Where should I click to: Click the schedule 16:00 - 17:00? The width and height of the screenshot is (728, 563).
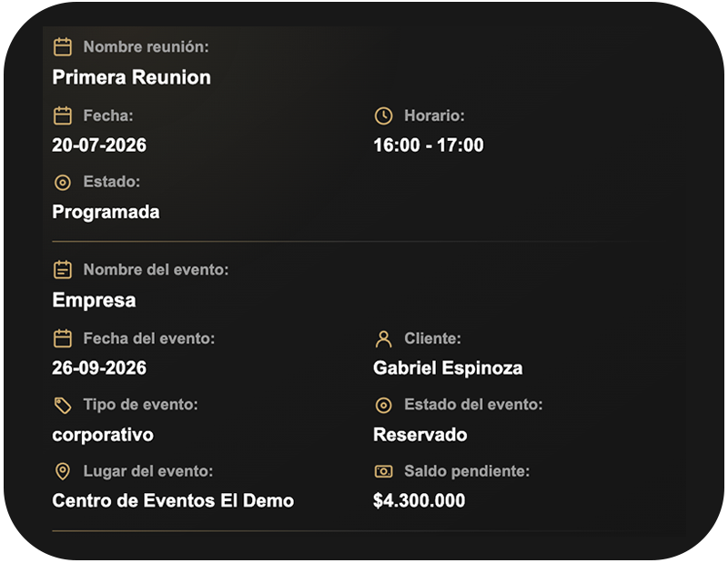coord(429,146)
